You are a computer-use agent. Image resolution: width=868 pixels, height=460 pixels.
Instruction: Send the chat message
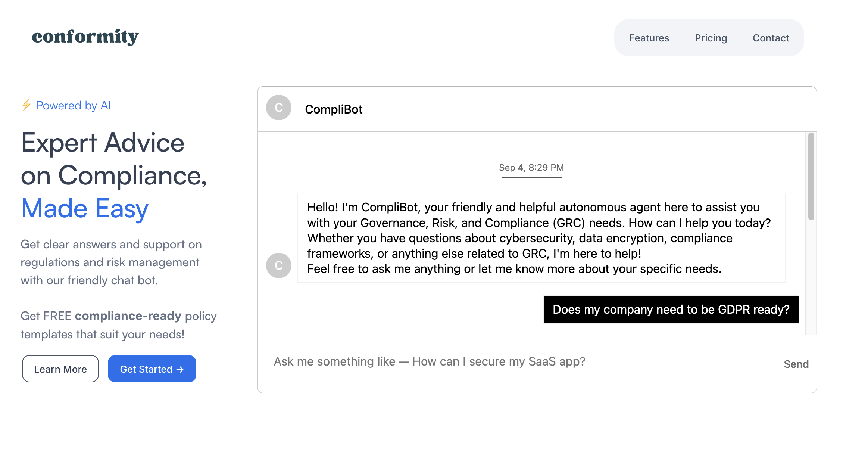[796, 364]
